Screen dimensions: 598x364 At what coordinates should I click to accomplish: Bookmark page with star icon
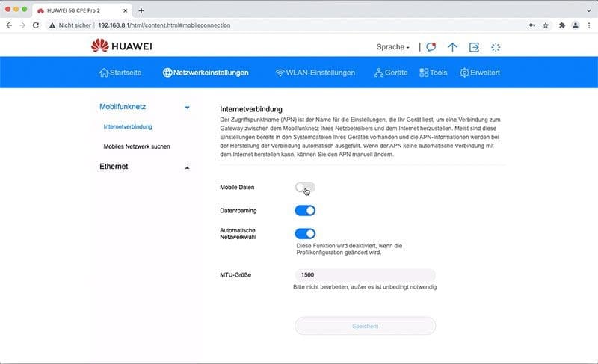546,25
